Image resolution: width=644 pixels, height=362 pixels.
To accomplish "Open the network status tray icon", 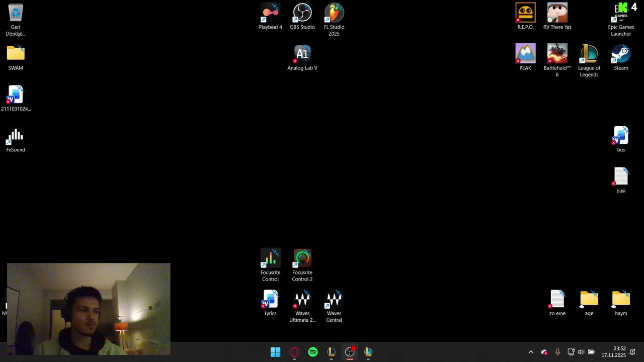I will (571, 352).
